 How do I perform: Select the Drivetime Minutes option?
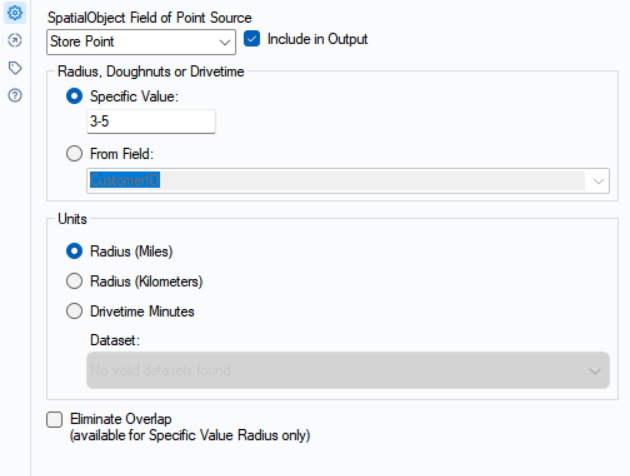[x=74, y=311]
